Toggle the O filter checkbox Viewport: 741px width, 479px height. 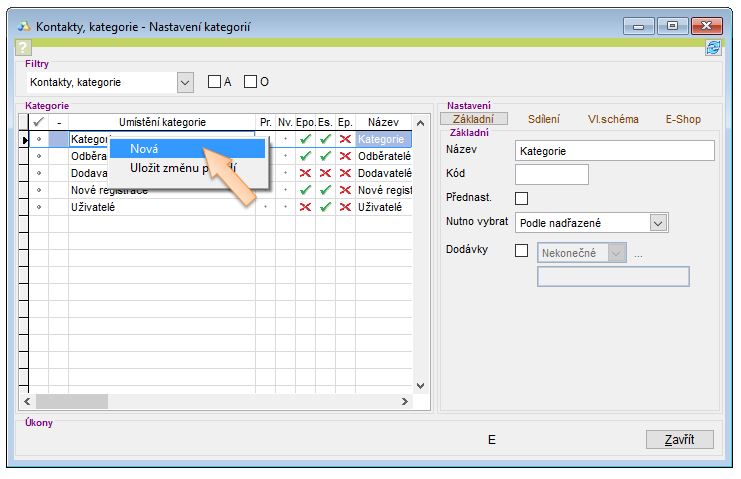pyautogui.click(x=251, y=82)
